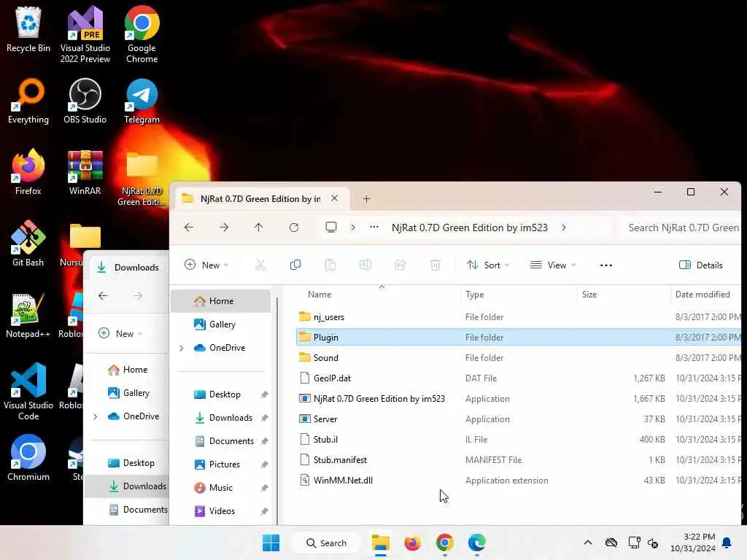Open the Sort dropdown menu
Viewport: 747px width, 560px height.
[488, 265]
